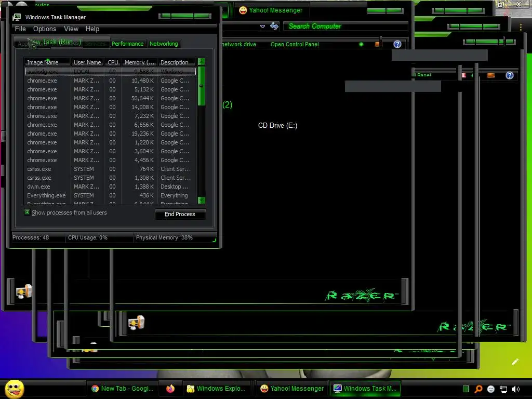The height and width of the screenshot is (399, 532).
Task: Click the process list scrollbar thumb
Action: pyautogui.click(x=201, y=86)
